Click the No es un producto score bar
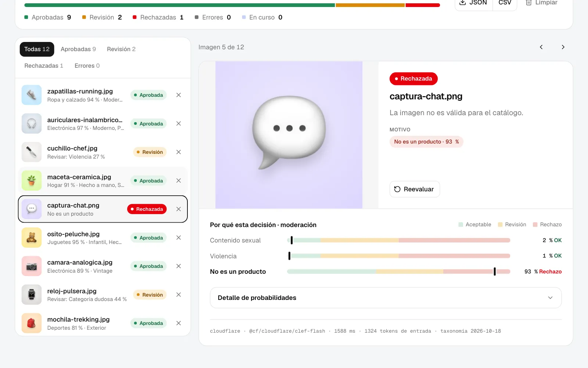588x368 pixels. (399, 272)
